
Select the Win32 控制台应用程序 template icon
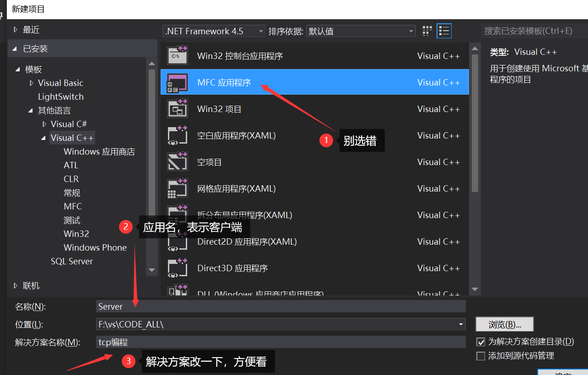[x=177, y=55]
